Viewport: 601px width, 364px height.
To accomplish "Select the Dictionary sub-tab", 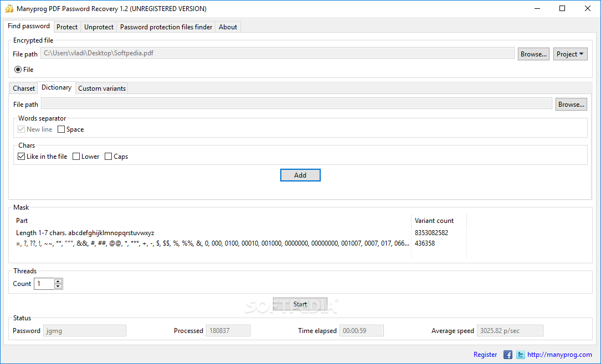I will point(56,87).
